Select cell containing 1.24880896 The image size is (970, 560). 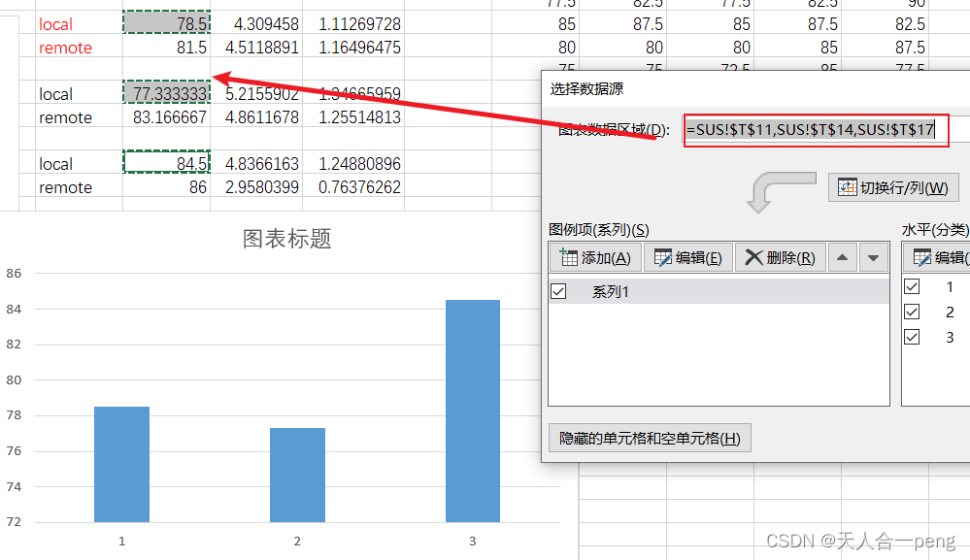[x=353, y=164]
